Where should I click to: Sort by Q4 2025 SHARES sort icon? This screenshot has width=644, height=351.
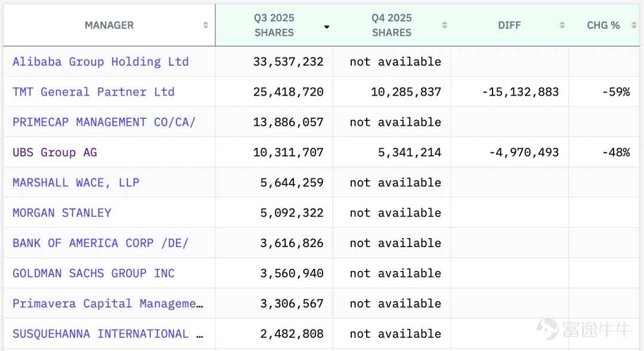point(444,26)
